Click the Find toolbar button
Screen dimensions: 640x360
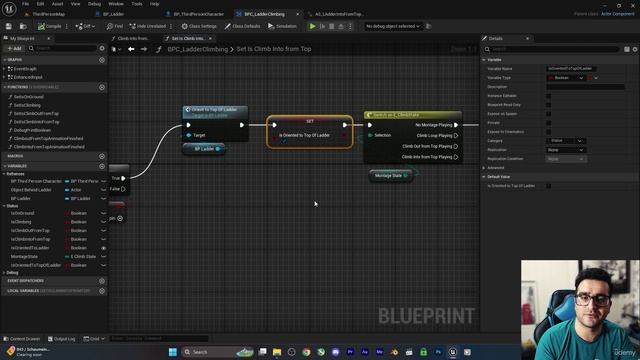point(115,26)
